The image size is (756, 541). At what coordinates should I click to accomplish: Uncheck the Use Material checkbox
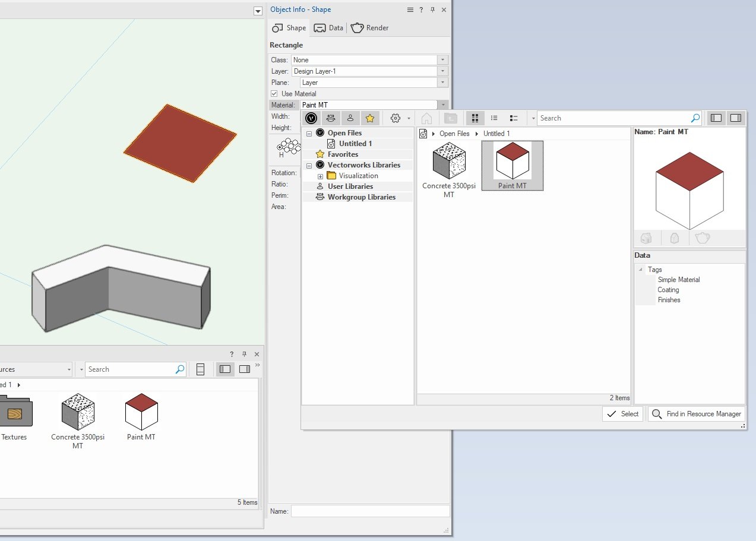pyautogui.click(x=274, y=93)
